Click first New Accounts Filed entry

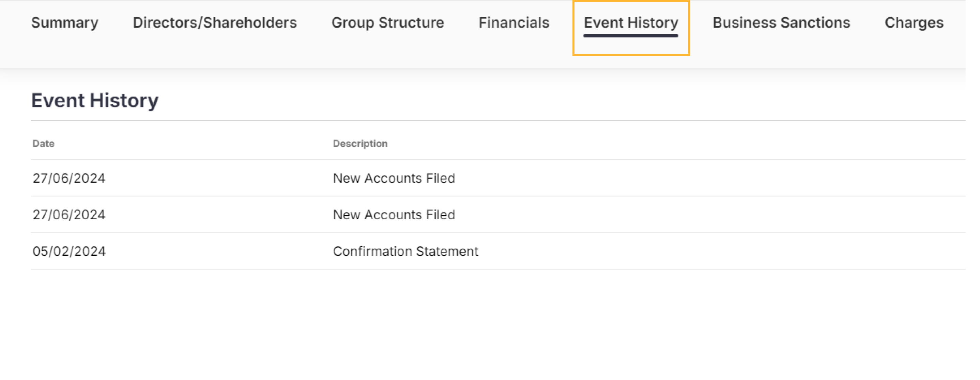pos(394,178)
